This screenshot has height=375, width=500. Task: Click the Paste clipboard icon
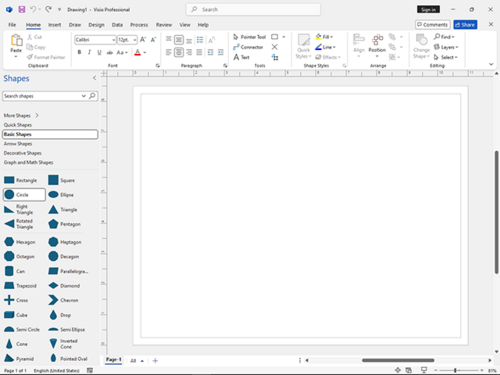pos(16,41)
